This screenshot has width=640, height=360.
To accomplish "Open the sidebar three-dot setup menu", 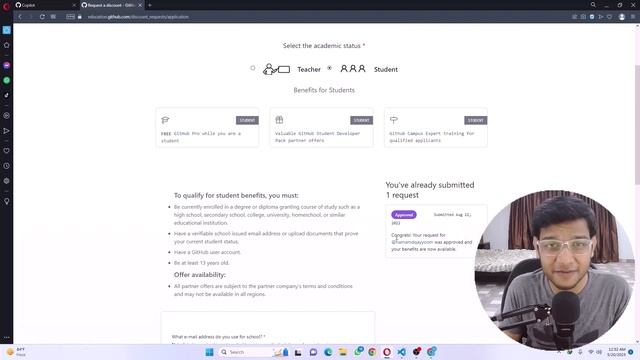I will pos(7,338).
